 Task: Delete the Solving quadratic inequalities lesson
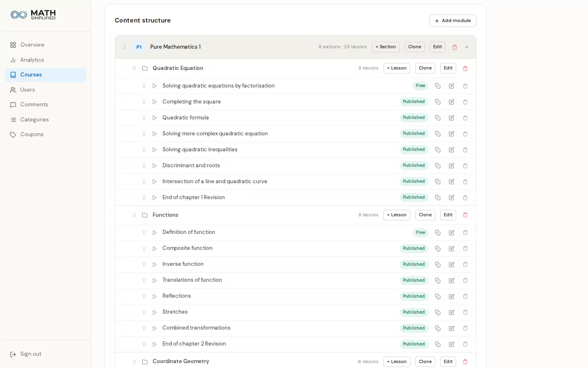pyautogui.click(x=465, y=150)
